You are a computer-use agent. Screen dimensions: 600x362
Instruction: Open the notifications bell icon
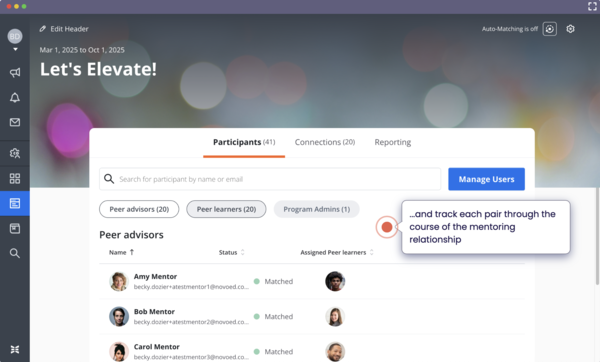point(15,98)
